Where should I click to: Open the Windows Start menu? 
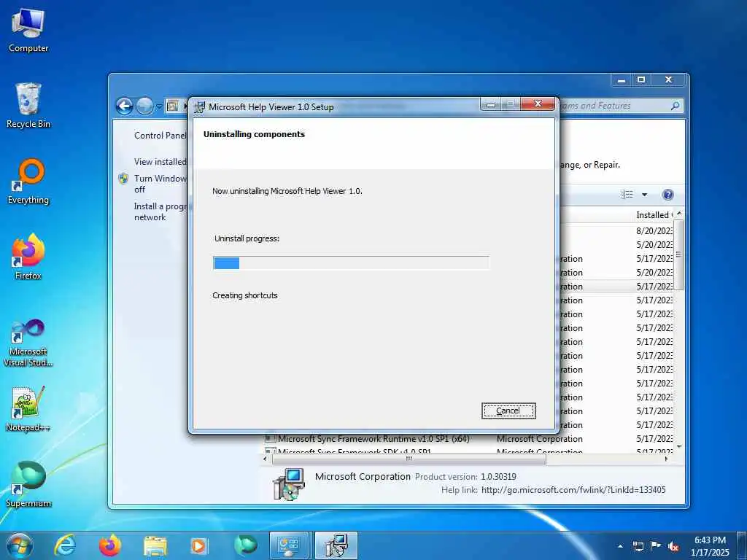pyautogui.click(x=20, y=545)
